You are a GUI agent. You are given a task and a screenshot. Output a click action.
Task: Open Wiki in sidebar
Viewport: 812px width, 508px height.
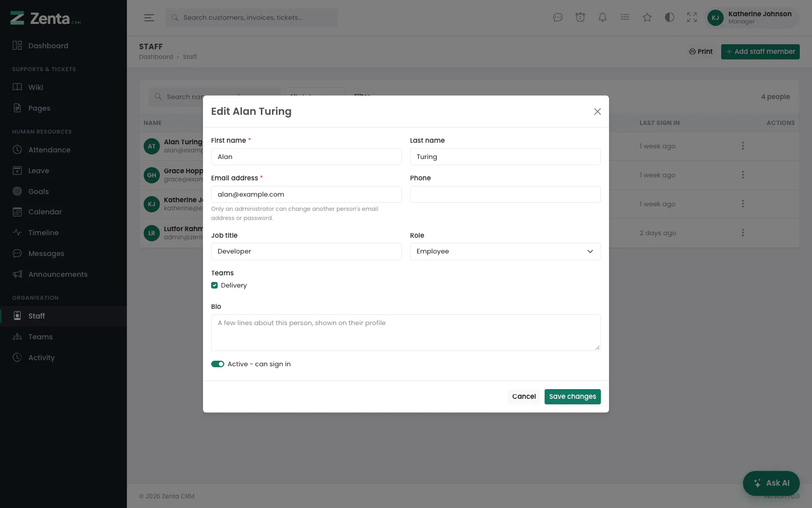pyautogui.click(x=63, y=87)
